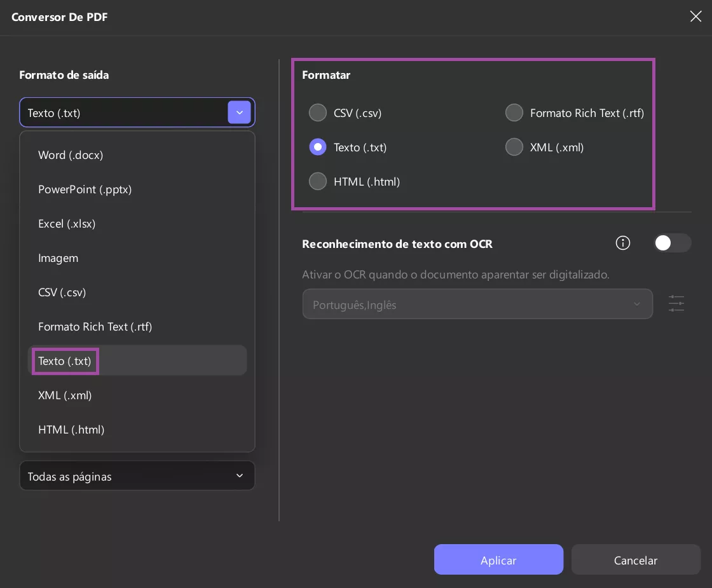This screenshot has width=712, height=588.
Task: Select the HTML (.html) format option
Action: click(x=318, y=181)
